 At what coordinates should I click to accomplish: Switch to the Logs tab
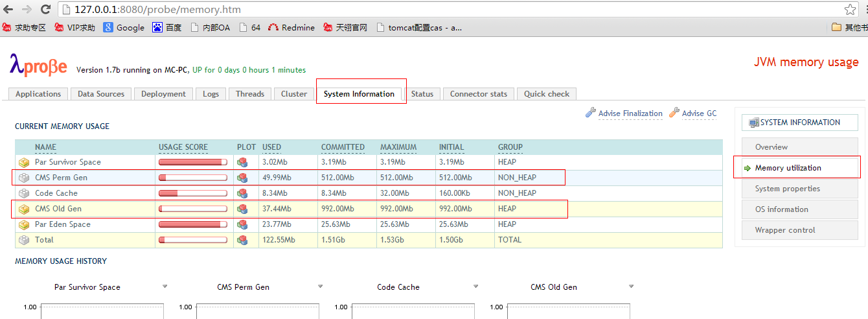tap(211, 94)
